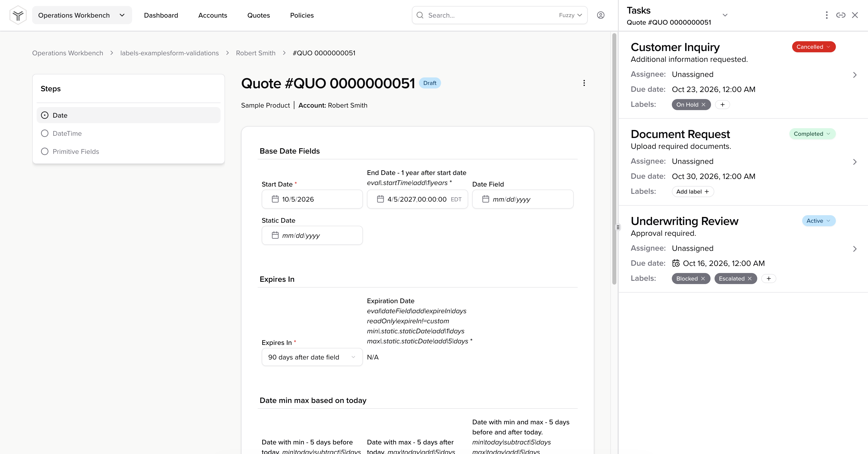Click Underwriting Review due date clock icon
This screenshot has width=868, height=454.
pos(676,263)
